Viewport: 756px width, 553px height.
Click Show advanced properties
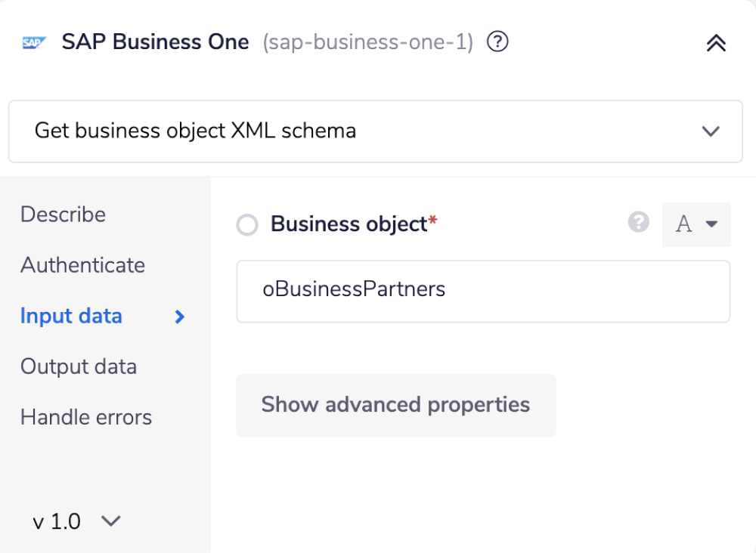click(x=395, y=405)
